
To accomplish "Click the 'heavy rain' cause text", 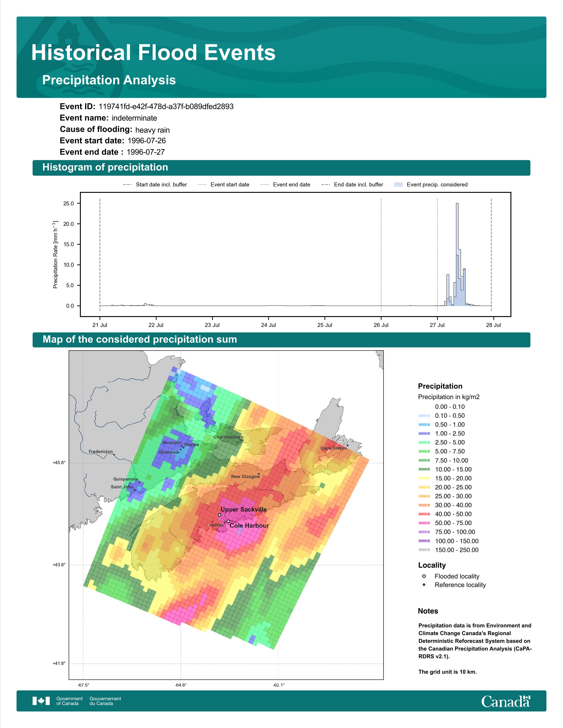I will coord(152,130).
